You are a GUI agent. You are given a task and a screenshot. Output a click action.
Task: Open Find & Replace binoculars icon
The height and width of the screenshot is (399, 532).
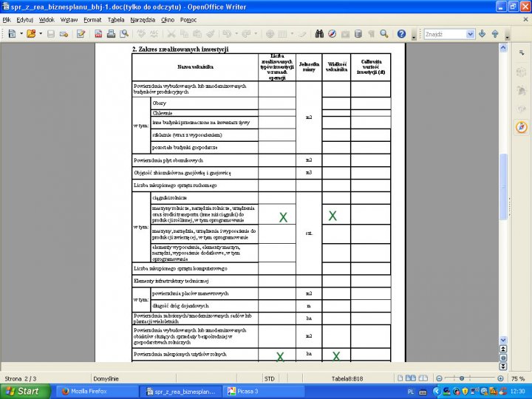point(319,34)
